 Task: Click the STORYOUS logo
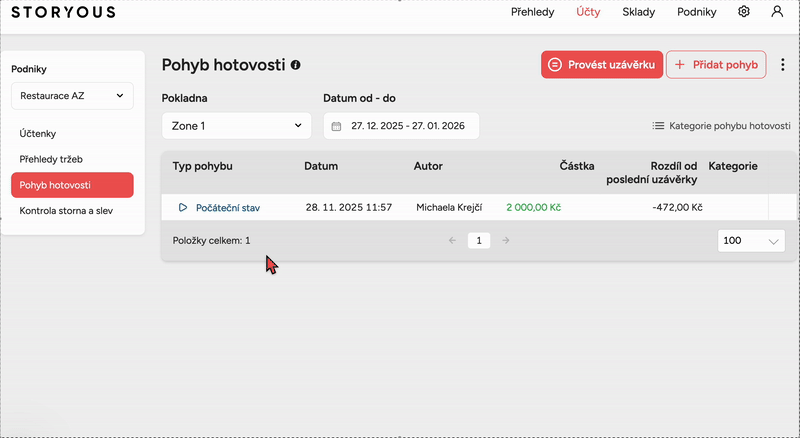63,12
